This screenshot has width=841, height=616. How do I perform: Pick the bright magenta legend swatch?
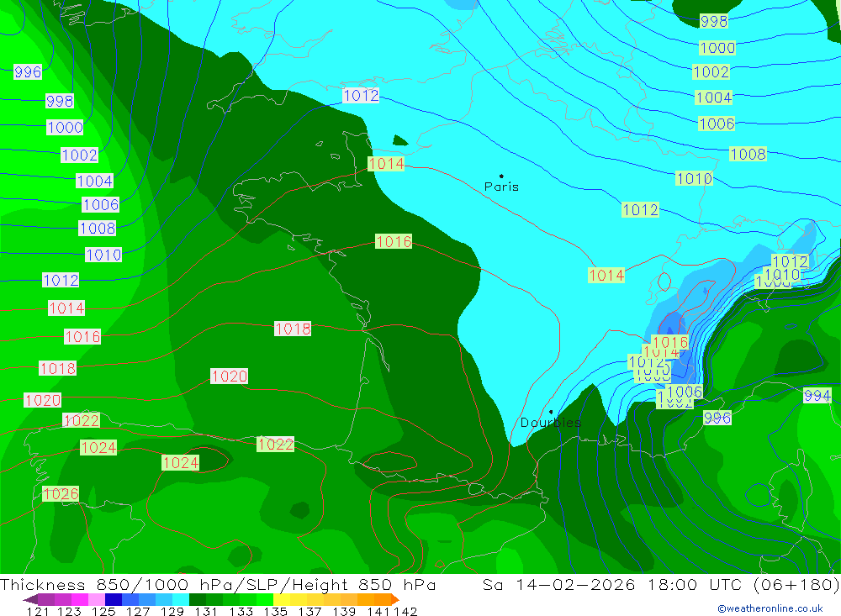pyautogui.click(x=80, y=599)
